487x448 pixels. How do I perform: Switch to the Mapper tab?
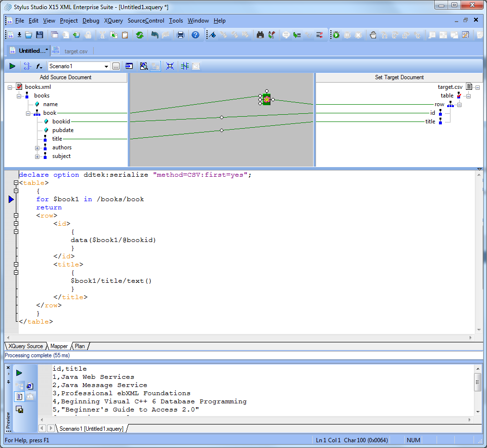click(x=59, y=346)
